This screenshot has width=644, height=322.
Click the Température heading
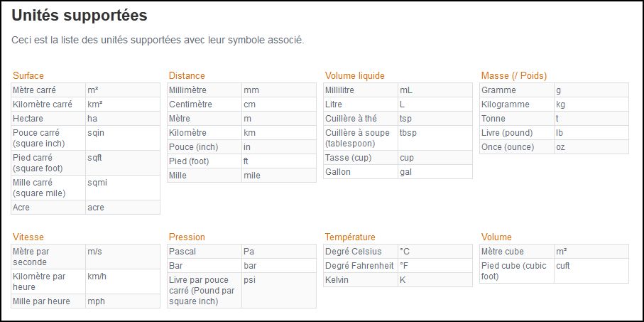350,237
